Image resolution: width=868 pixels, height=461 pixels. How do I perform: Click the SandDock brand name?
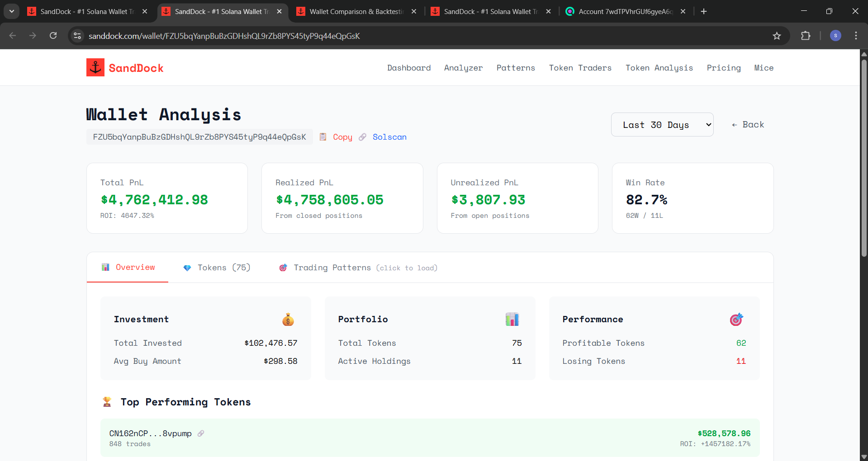[x=136, y=68]
